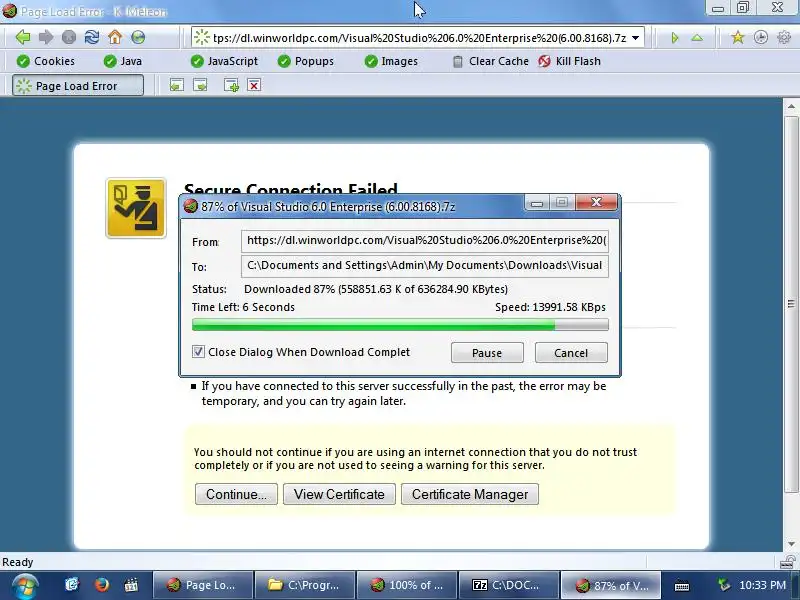Viewport: 800px width, 600px height.
Task: Launch Firefox from the quick launch
Action: pyautogui.click(x=102, y=584)
